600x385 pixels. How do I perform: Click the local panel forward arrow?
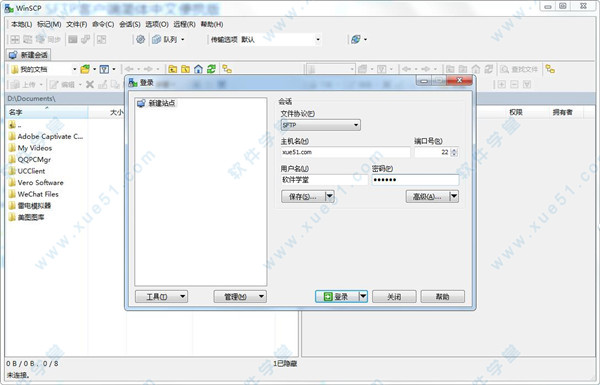pos(148,69)
